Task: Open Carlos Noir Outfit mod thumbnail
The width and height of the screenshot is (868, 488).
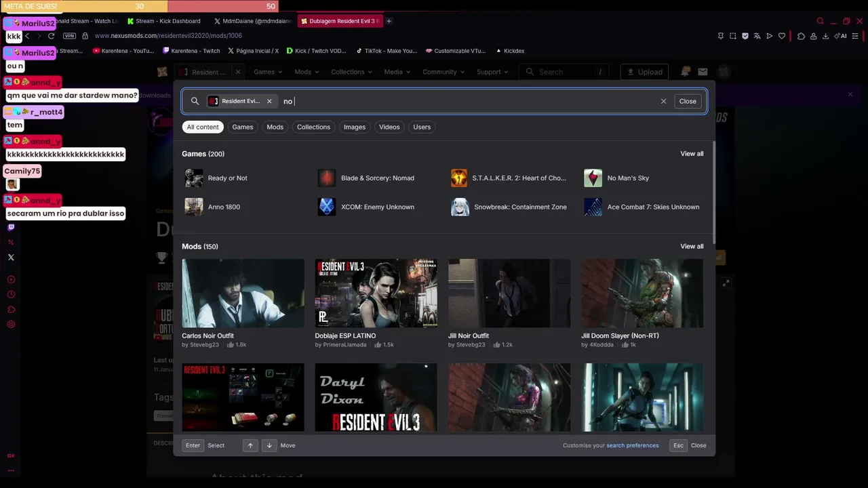Action: tap(243, 293)
